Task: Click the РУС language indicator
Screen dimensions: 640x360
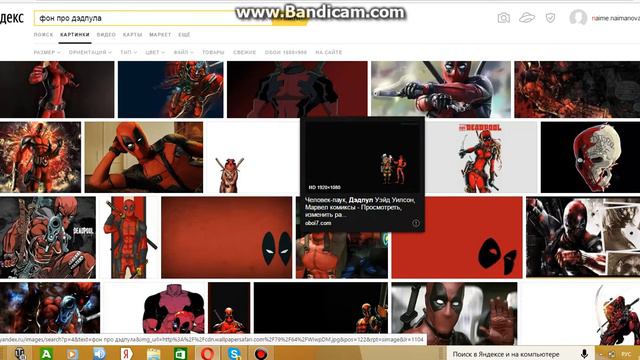Action: point(626,354)
